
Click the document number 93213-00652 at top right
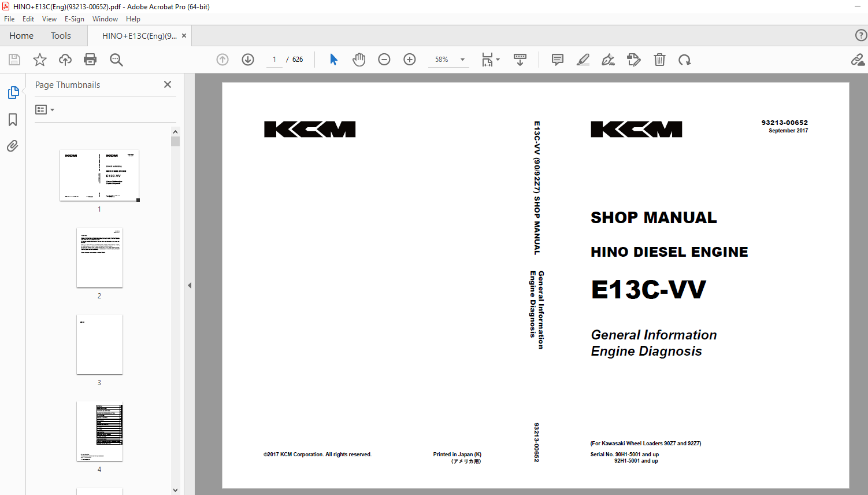[784, 123]
